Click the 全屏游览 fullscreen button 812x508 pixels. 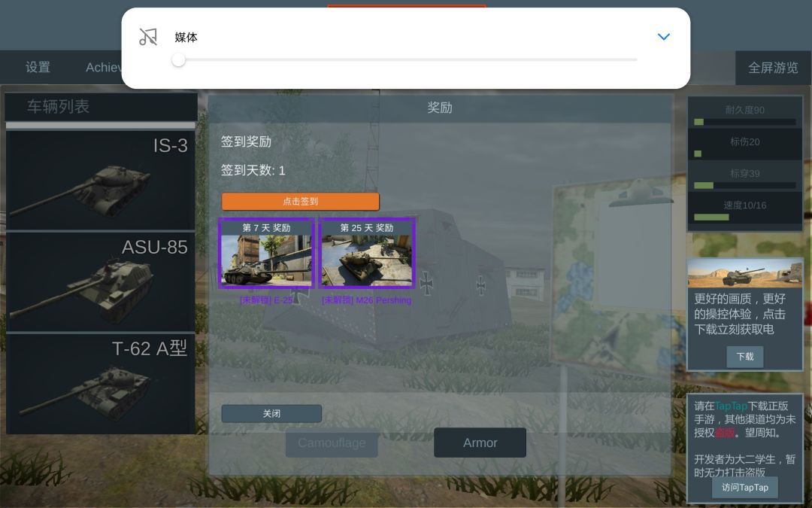773,68
